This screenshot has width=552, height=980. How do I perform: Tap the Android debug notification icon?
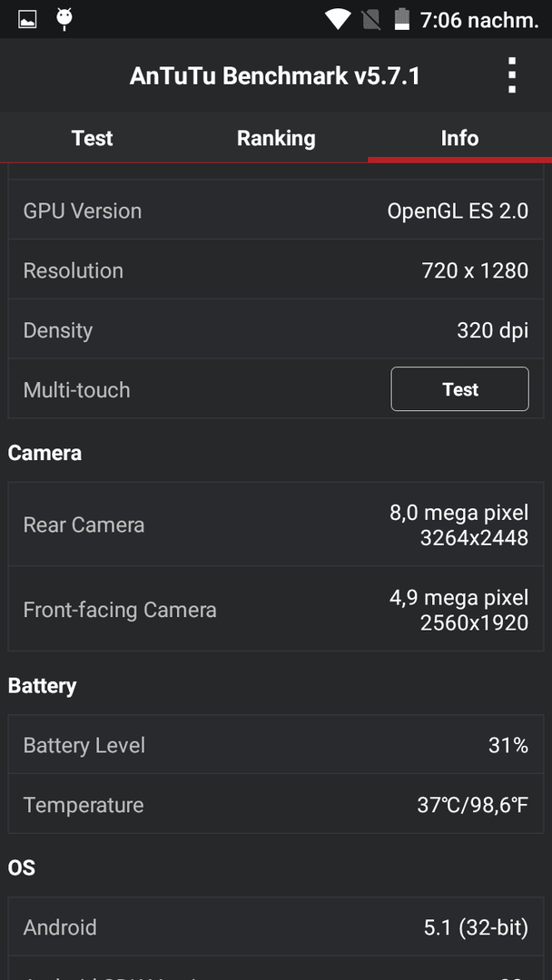pos(64,19)
